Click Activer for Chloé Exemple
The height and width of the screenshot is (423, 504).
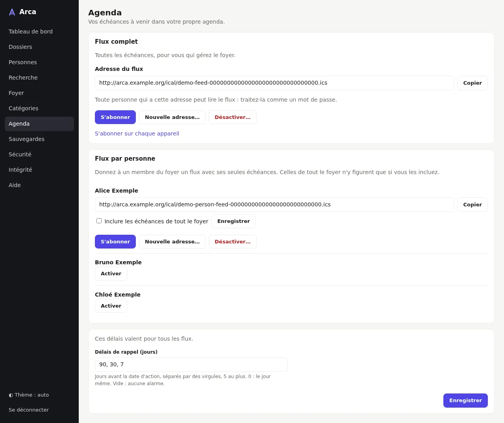coord(111,306)
